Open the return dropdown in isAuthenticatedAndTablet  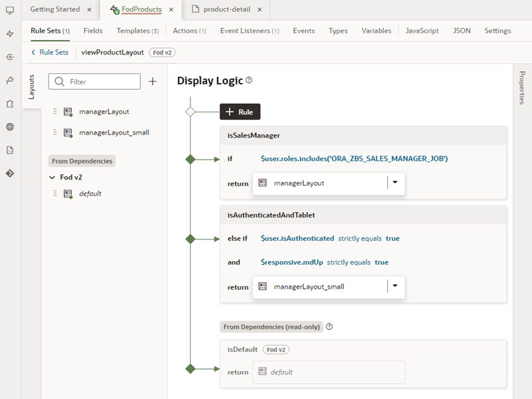click(x=396, y=287)
